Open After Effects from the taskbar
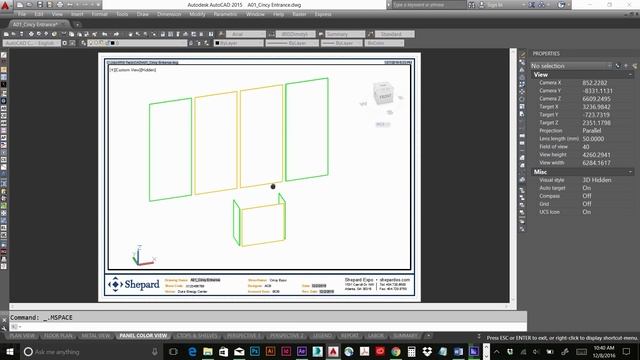Screen dimensions: 640x360 pyautogui.click(x=302, y=351)
